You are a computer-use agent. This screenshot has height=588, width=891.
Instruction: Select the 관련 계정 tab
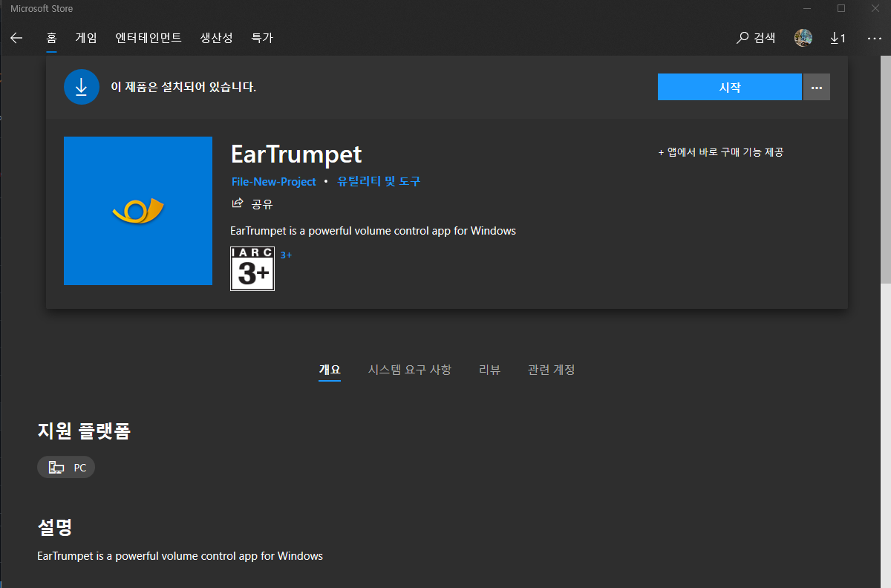(552, 370)
